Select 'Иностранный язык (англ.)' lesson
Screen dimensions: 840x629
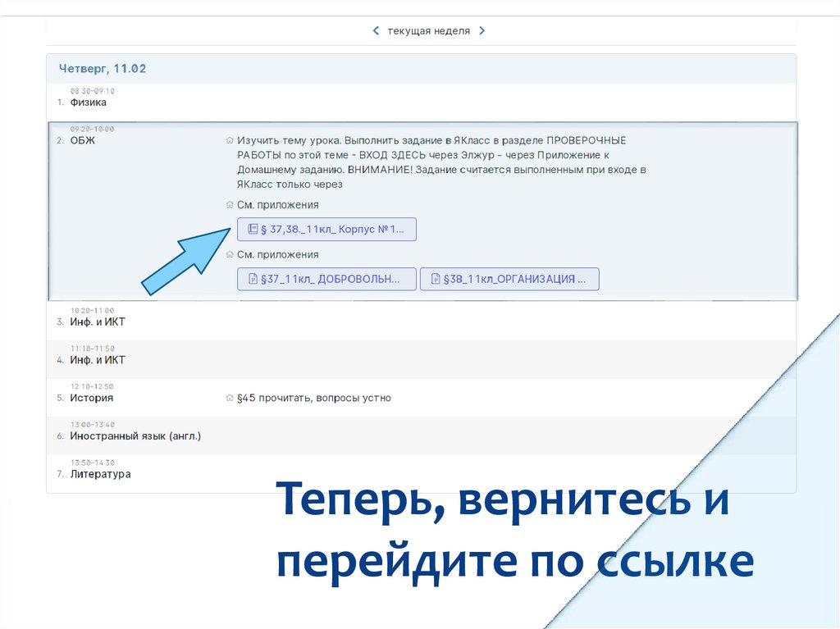click(x=135, y=436)
